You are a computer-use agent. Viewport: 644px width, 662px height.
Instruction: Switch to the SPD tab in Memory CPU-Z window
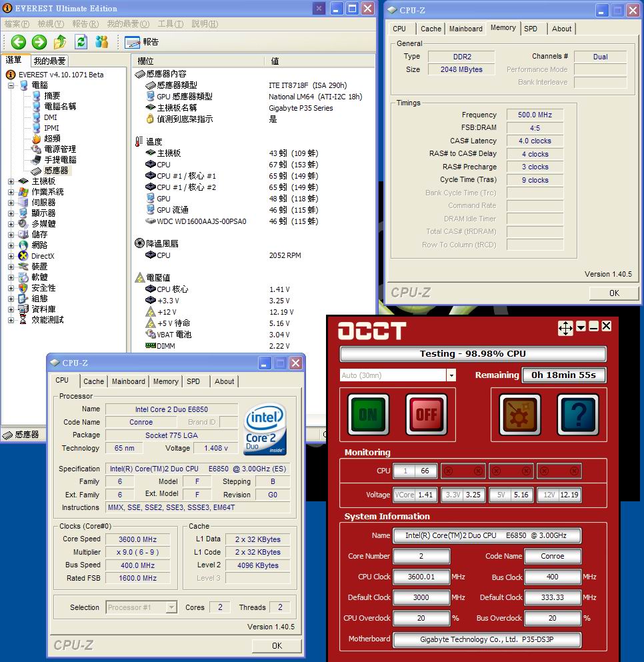(531, 29)
